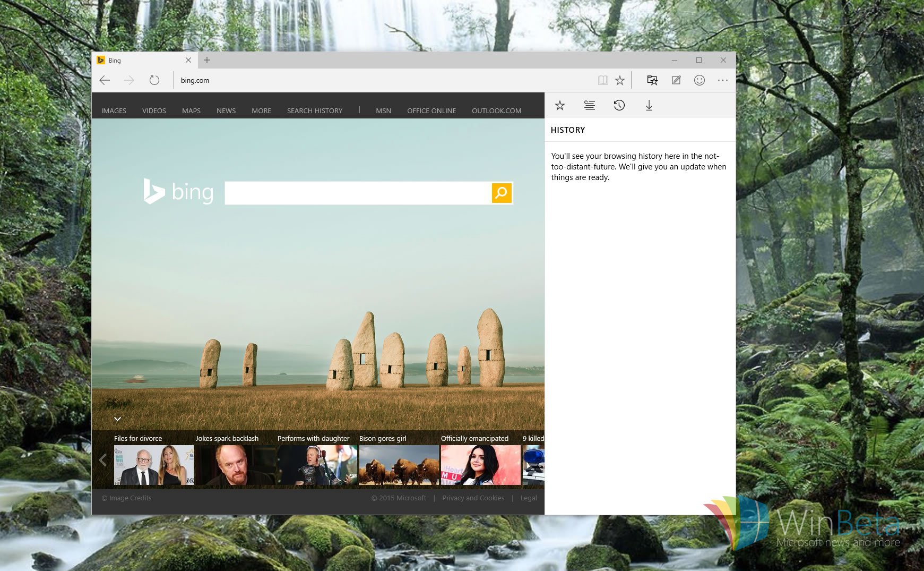Image resolution: width=924 pixels, height=571 pixels.
Task: Collapse news strip with down chevron
Action: click(118, 419)
